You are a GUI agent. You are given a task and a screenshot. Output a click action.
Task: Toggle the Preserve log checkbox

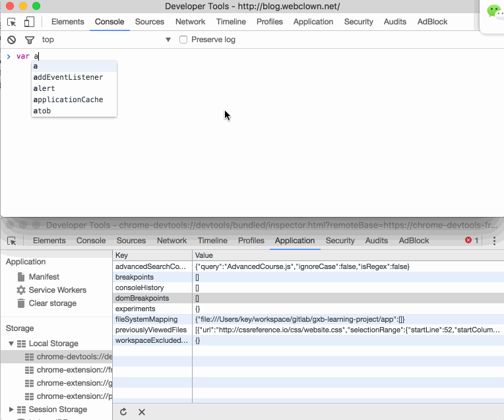(x=183, y=40)
